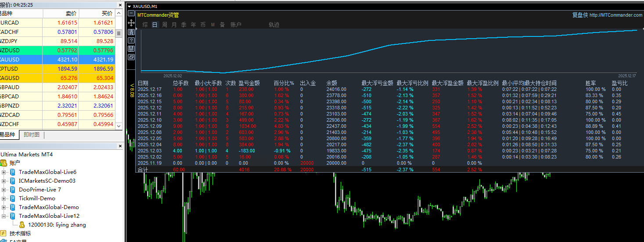Switch to the 币 symbol tab
The width and height of the screenshot is (644, 242).
pyautogui.click(x=203, y=25)
